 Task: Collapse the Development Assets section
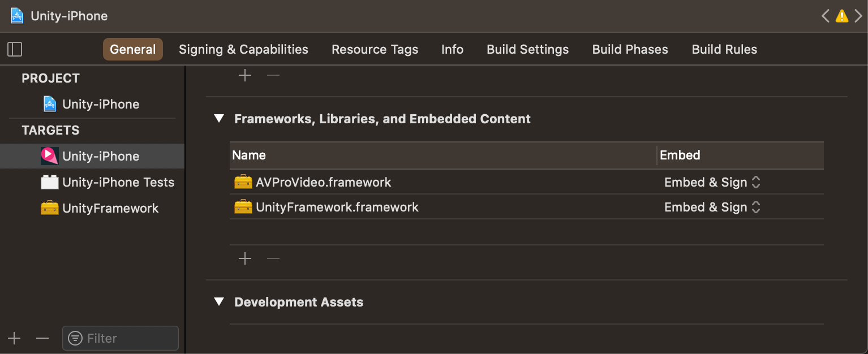point(219,301)
